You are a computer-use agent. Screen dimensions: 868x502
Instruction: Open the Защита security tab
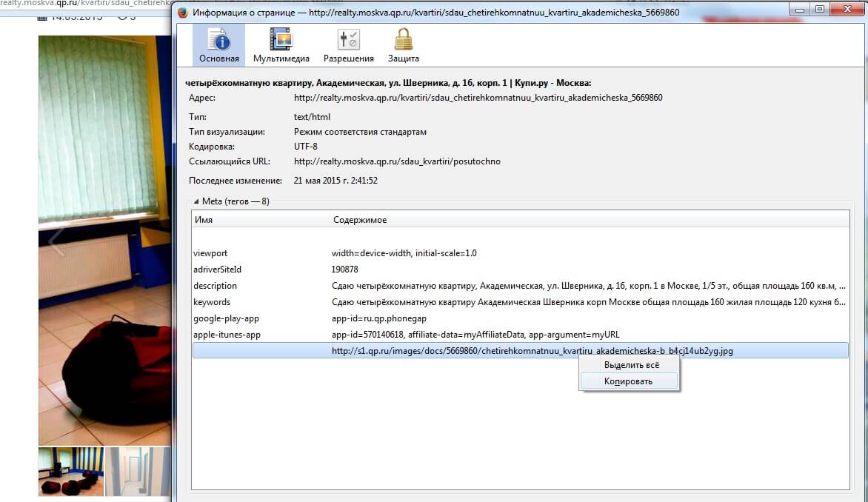coord(403,45)
